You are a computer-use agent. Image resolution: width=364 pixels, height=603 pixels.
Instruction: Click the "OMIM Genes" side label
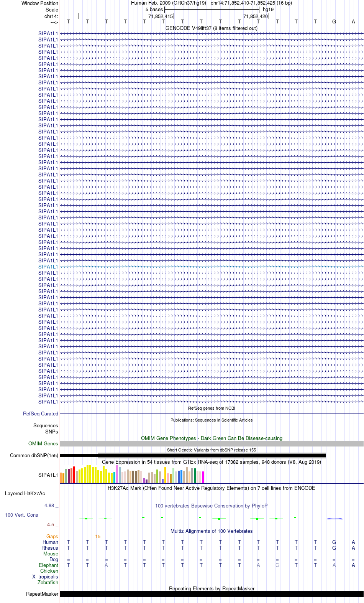tap(43, 443)
